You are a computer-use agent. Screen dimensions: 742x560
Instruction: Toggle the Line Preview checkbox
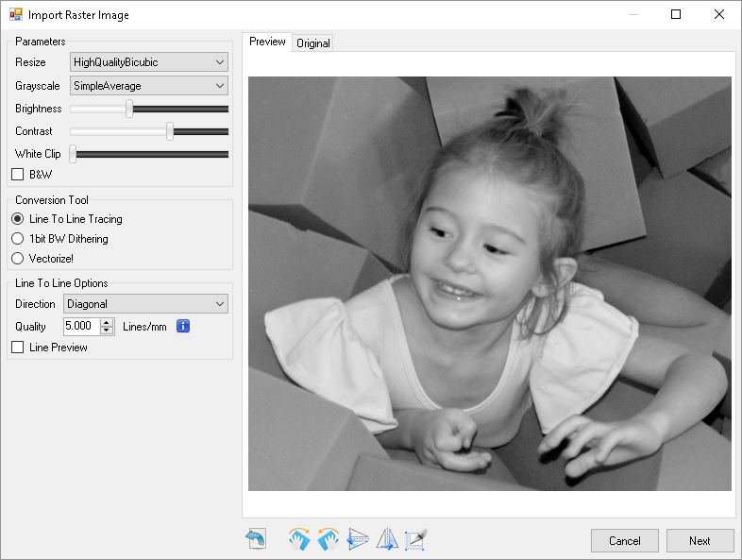coord(17,348)
